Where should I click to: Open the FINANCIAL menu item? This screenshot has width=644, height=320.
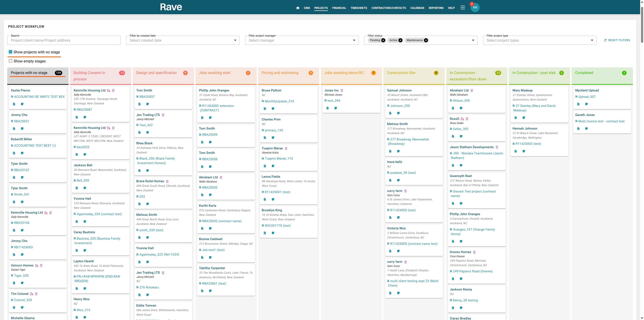(x=339, y=8)
